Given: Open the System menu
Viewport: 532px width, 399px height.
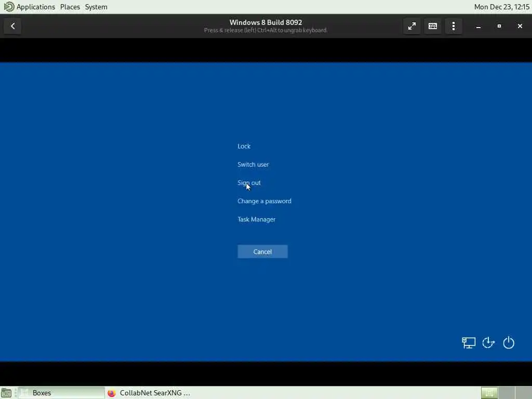Looking at the screenshot, I should click(x=96, y=7).
